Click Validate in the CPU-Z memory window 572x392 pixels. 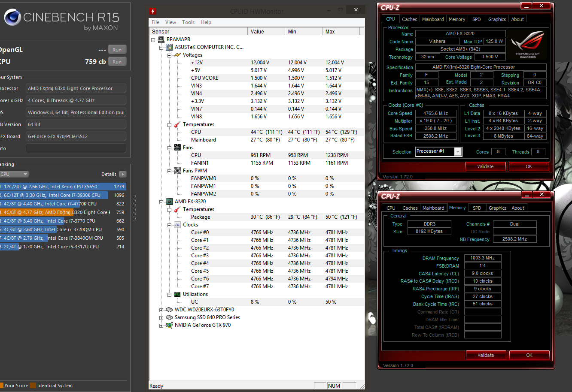pos(486,355)
